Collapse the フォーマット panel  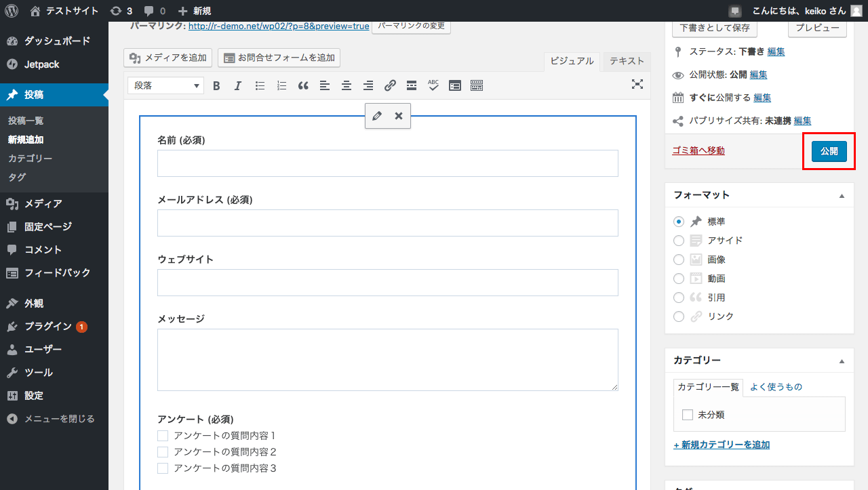[842, 195]
